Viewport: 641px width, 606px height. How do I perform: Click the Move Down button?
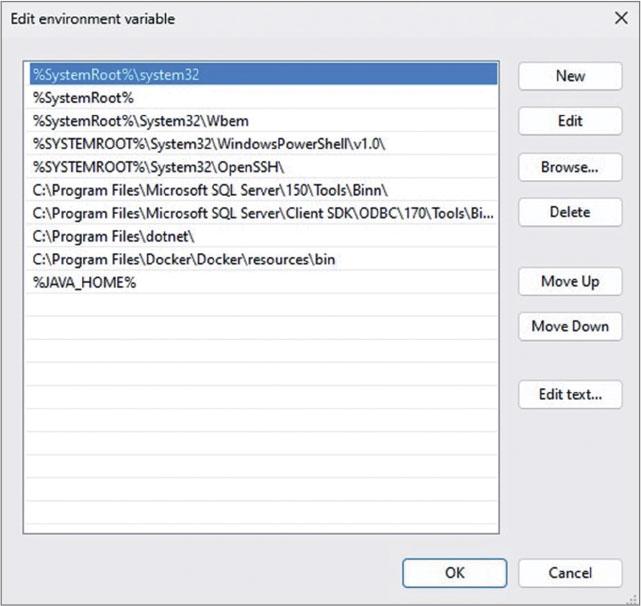(570, 326)
